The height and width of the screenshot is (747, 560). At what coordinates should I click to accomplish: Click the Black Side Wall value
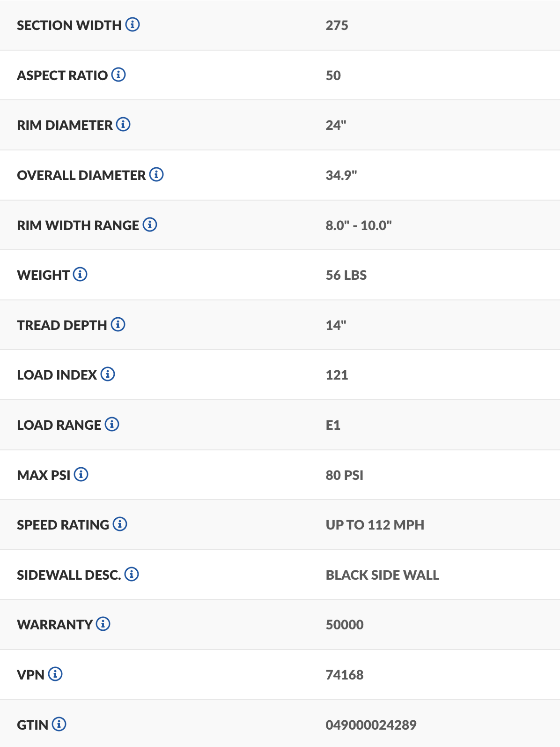(382, 575)
